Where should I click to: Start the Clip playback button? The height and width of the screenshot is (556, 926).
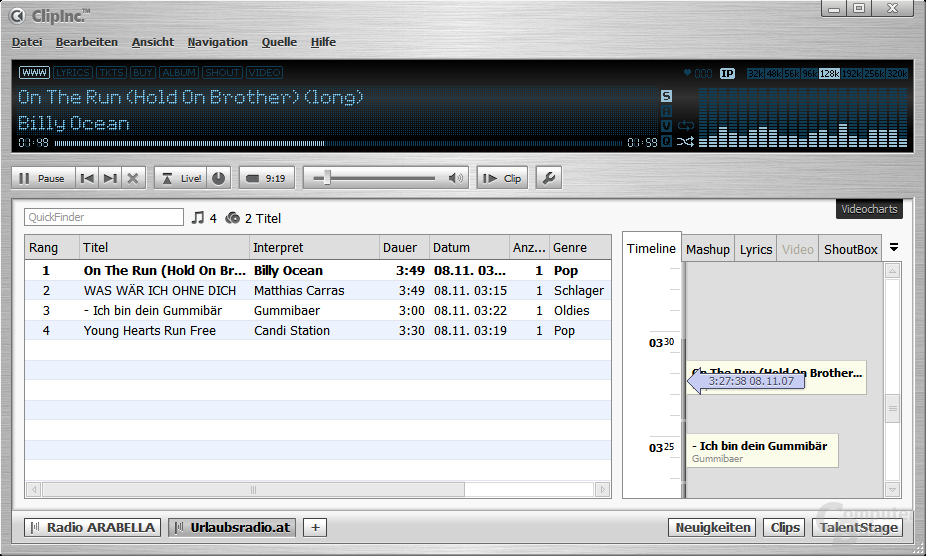pos(502,178)
